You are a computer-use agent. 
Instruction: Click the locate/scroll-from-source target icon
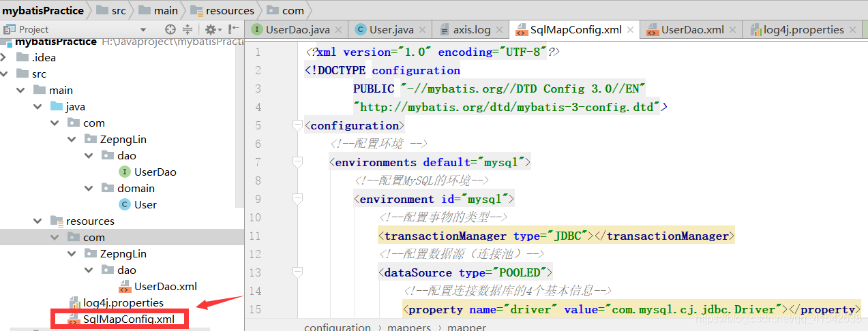pos(170,29)
